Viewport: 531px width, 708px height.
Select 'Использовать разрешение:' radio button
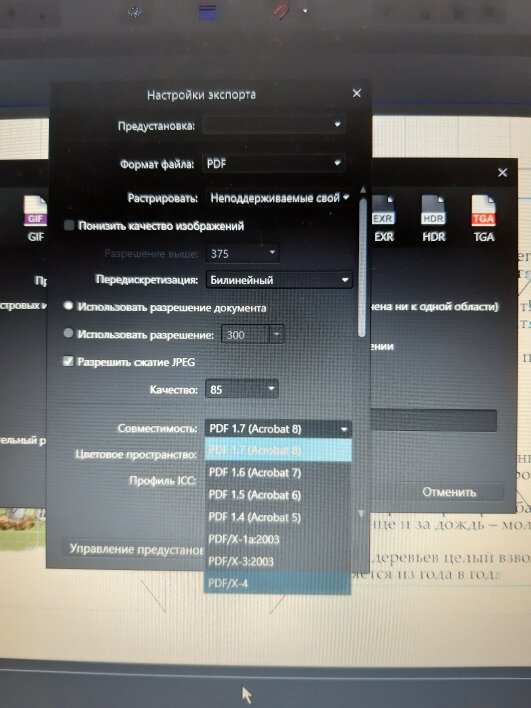68,333
